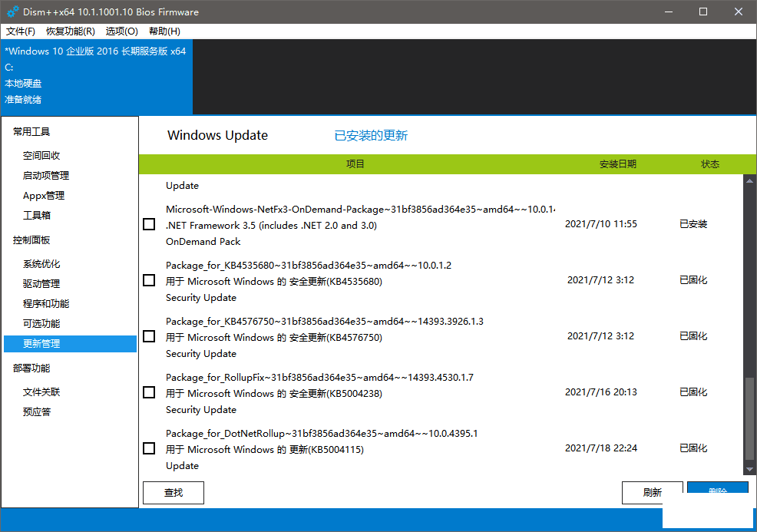Sort by the 状态 column header
Viewport: 757px width, 532px height.
pos(709,164)
